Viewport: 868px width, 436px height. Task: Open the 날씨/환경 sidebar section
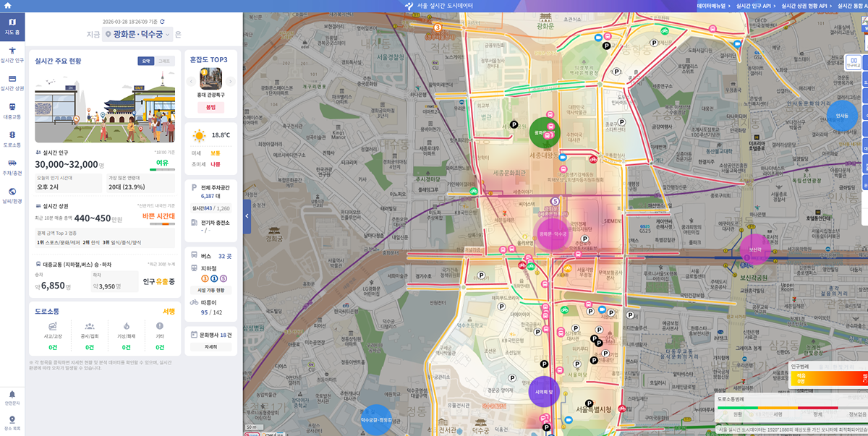pyautogui.click(x=12, y=195)
